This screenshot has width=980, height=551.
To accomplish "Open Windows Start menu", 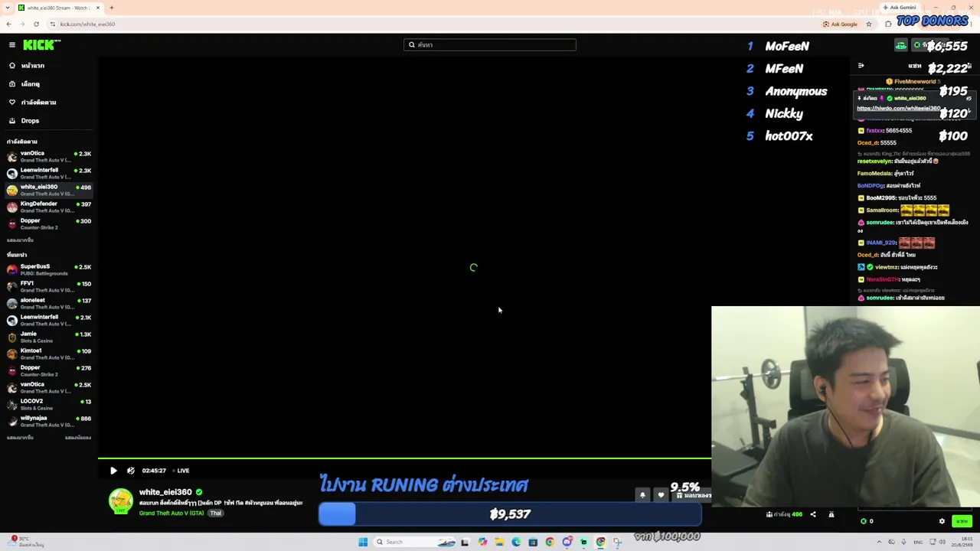I will [x=363, y=542].
